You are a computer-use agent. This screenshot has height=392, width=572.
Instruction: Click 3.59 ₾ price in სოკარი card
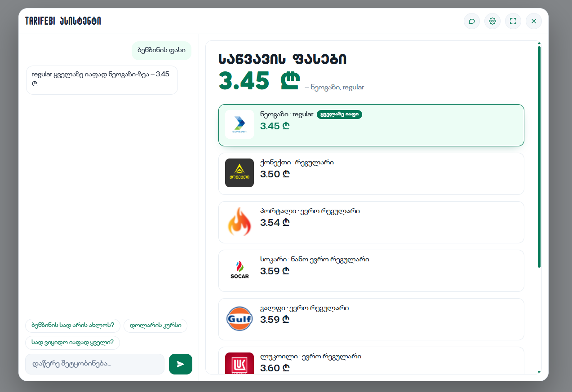[275, 272]
